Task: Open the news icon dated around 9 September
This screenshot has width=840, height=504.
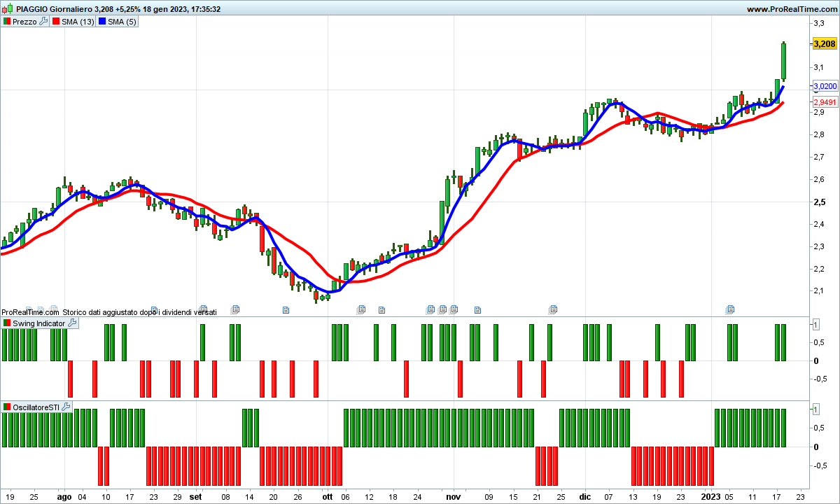Action: coord(235,309)
